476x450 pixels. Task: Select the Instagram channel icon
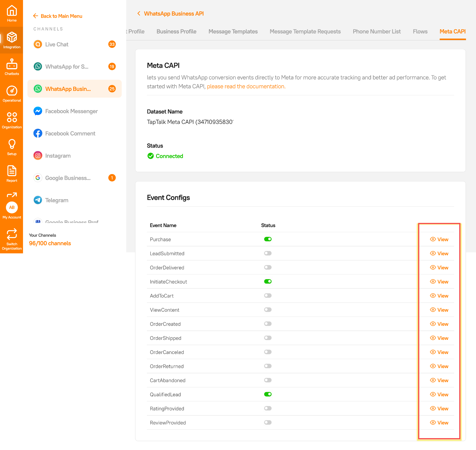point(38,156)
